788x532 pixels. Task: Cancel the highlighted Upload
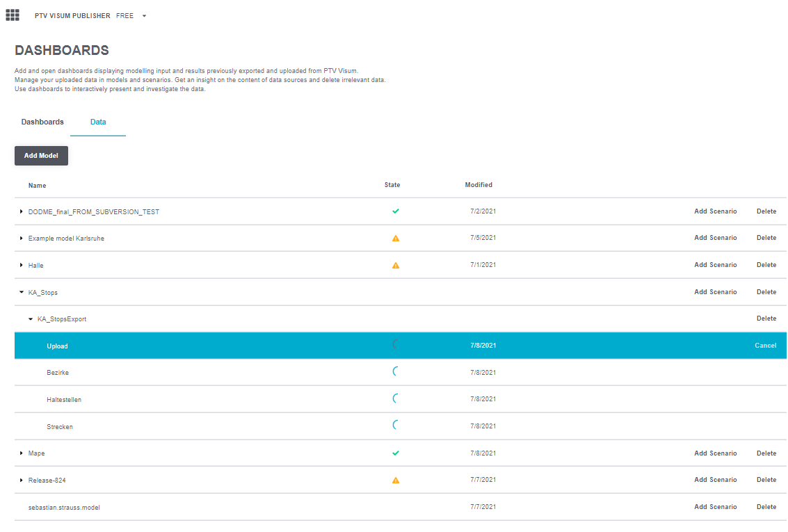pos(765,346)
